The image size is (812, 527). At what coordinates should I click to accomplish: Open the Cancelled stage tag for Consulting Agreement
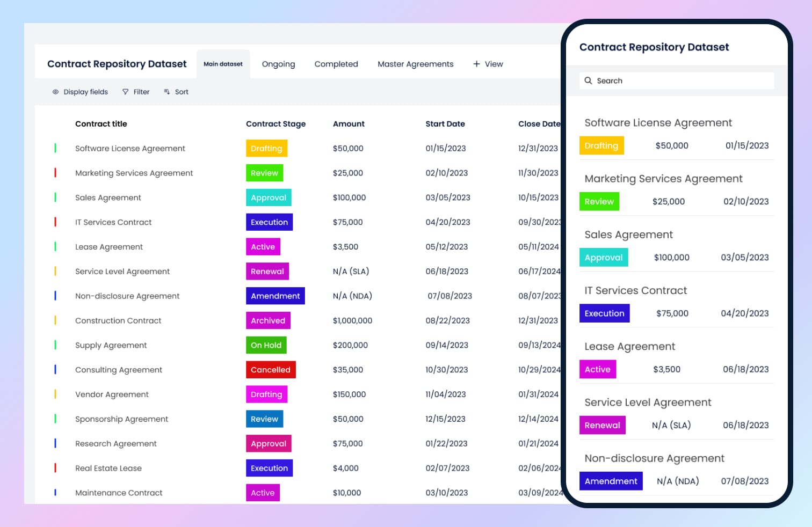click(270, 370)
